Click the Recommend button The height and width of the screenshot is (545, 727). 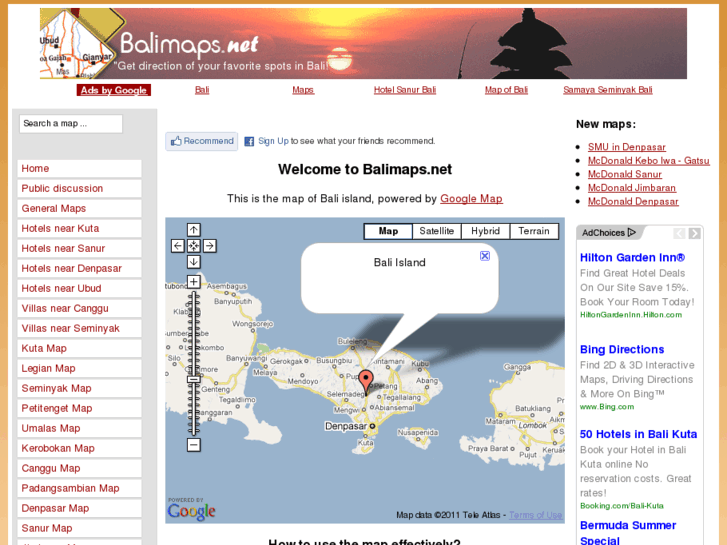tap(202, 141)
